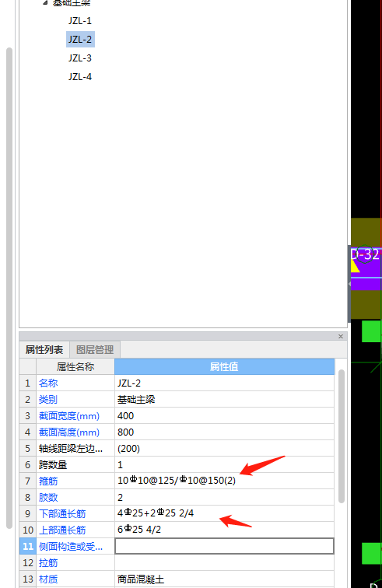Select JZL-1 in the component tree
The width and height of the screenshot is (382, 588).
[80, 21]
